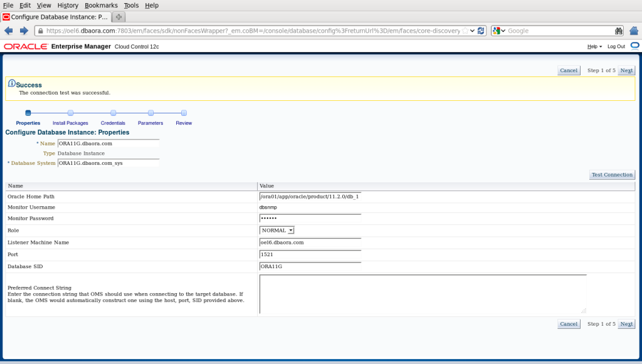Open the browser home page icon
This screenshot has width=642, height=364.
(x=634, y=31)
